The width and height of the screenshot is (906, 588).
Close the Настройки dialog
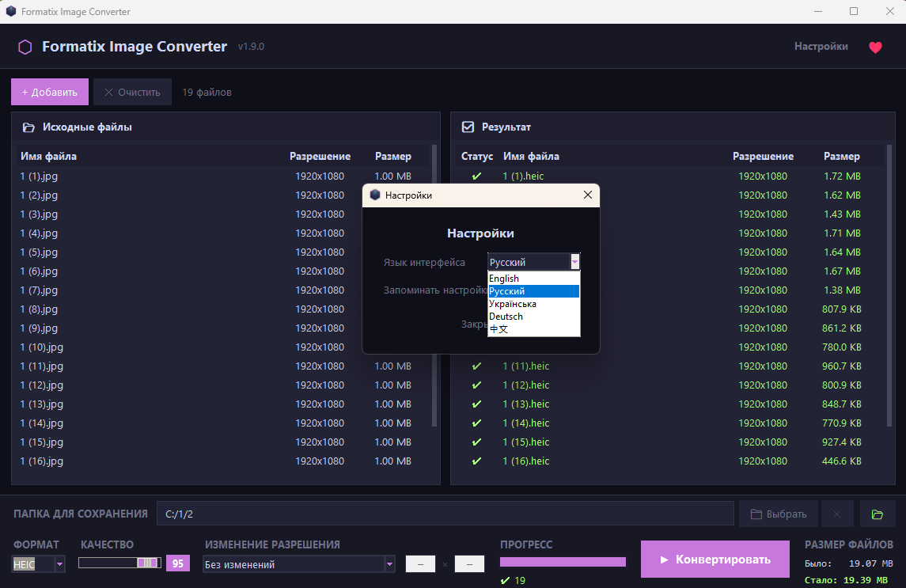(x=588, y=195)
